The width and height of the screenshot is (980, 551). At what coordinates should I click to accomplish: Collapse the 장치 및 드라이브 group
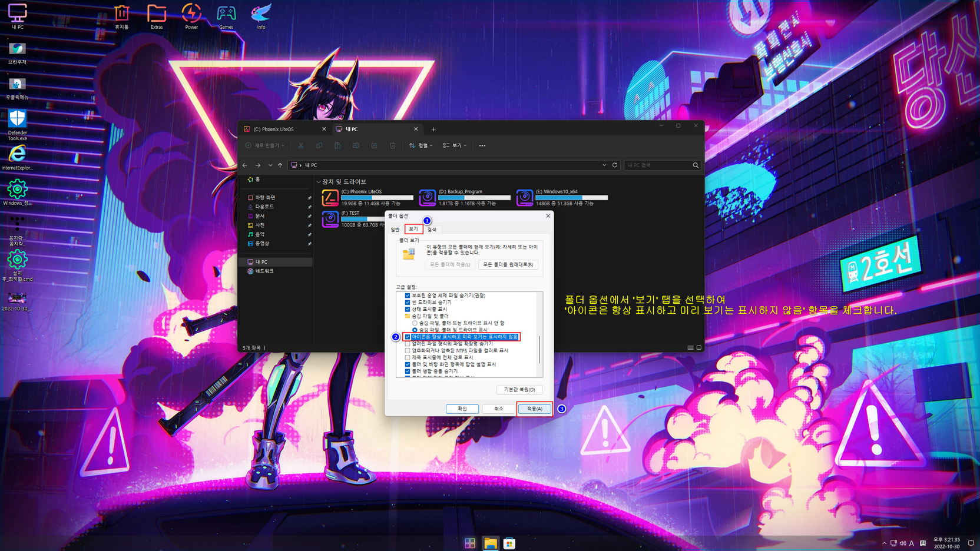(x=319, y=182)
